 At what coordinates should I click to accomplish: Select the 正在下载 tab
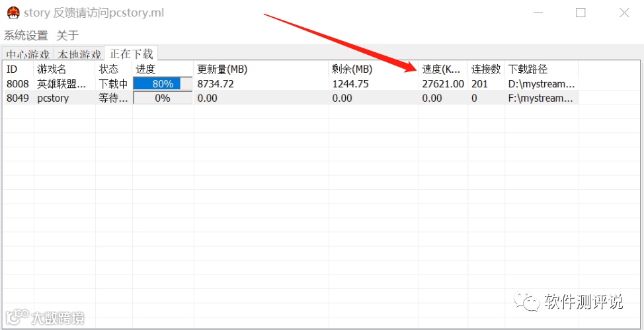pyautogui.click(x=132, y=54)
